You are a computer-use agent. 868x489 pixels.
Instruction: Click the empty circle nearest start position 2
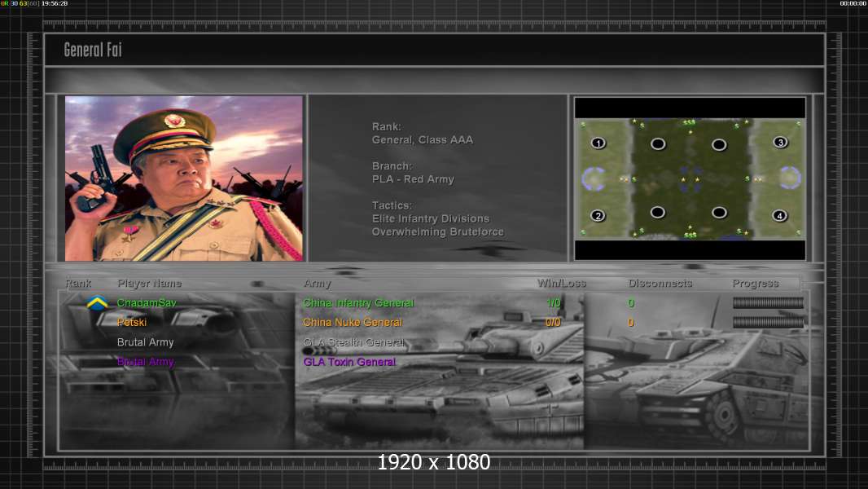pos(658,212)
